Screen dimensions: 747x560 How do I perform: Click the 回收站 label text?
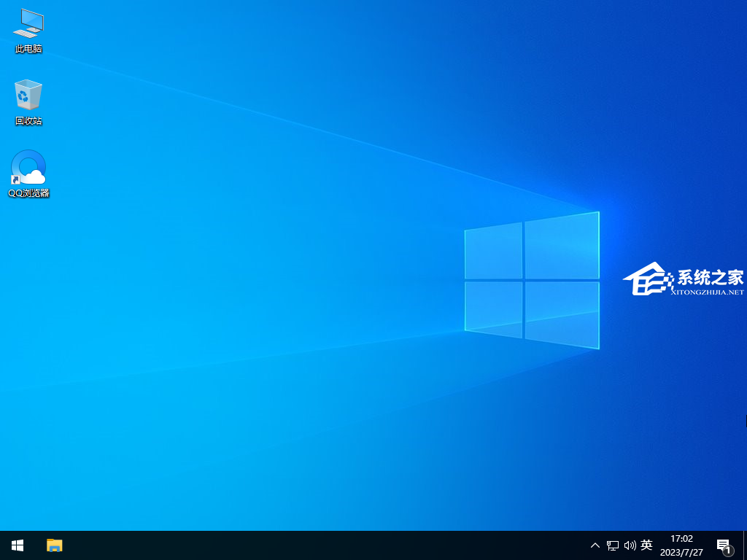[x=28, y=121]
